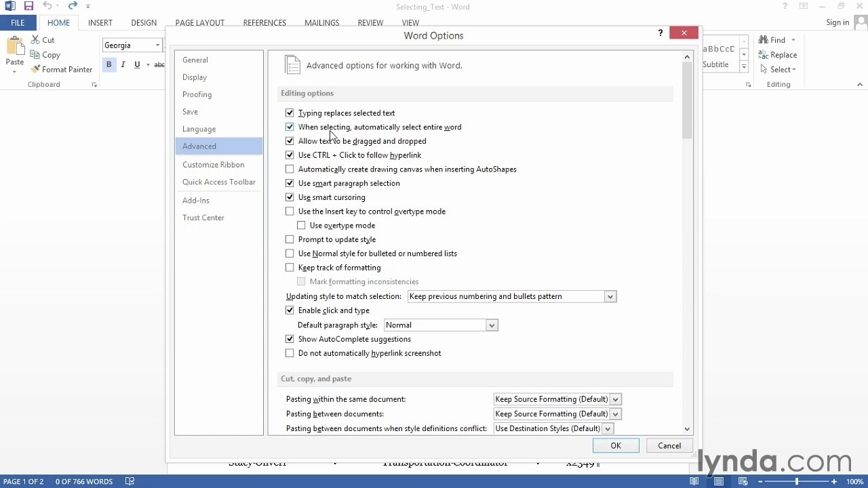The height and width of the screenshot is (488, 868).
Task: Click the Cut scissors icon
Action: [x=35, y=40]
